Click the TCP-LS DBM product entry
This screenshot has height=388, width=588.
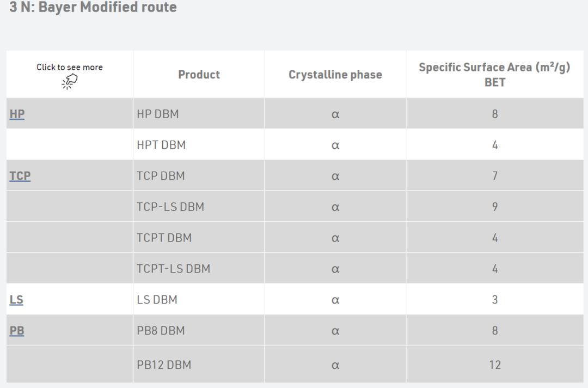[x=170, y=207]
